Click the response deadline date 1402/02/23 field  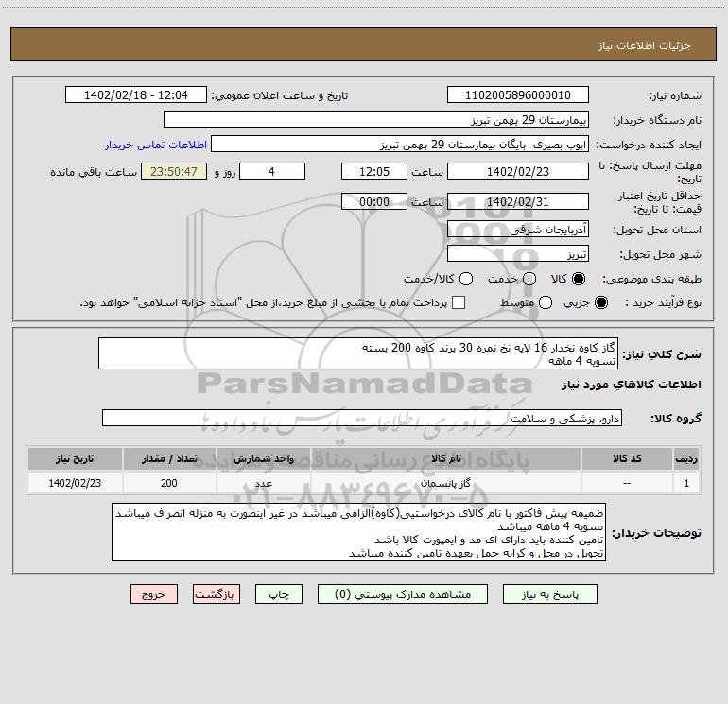pos(518,171)
